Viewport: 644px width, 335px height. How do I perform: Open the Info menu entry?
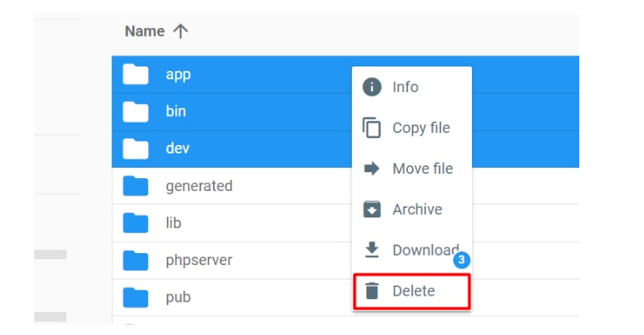coord(411,87)
